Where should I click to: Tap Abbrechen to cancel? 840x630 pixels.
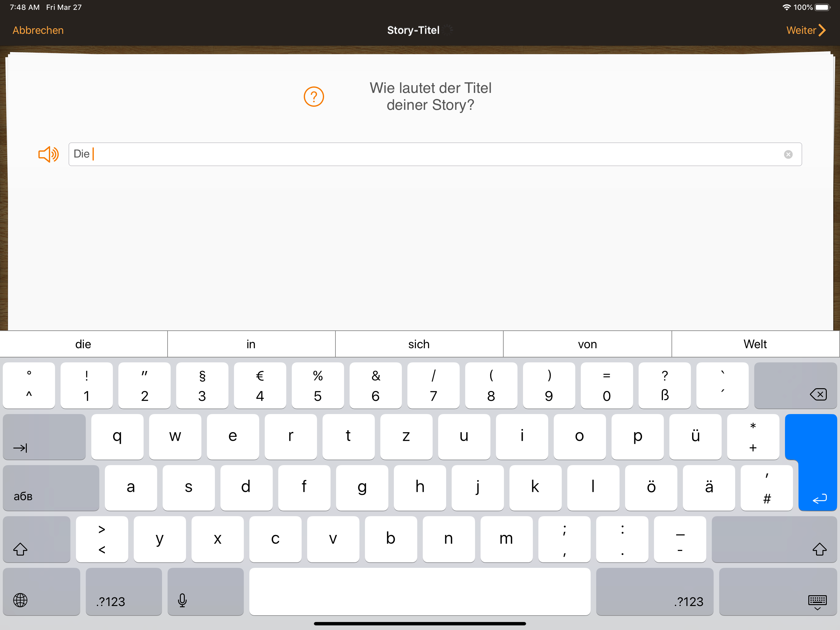point(38,30)
